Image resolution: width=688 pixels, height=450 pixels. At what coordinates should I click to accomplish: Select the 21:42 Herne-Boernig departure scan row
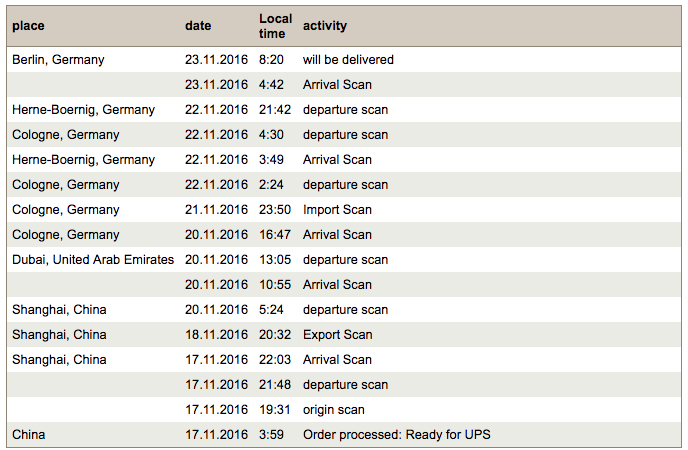point(344,110)
